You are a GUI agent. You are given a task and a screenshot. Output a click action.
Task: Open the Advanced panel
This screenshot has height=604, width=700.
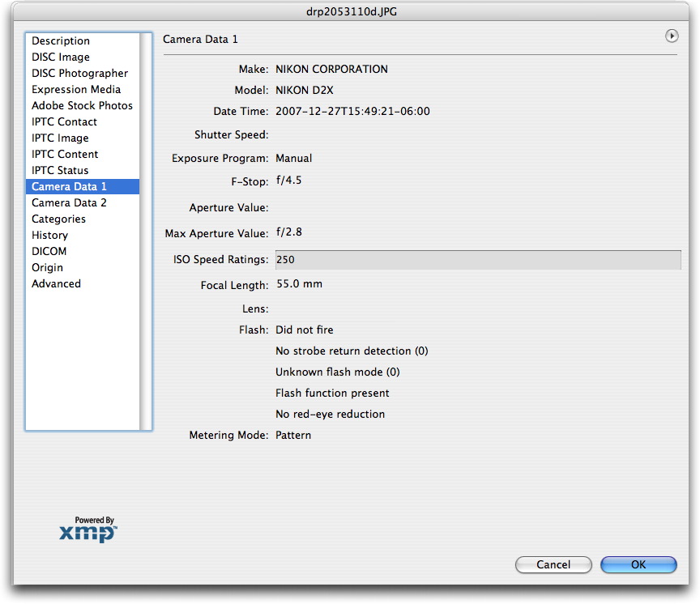point(56,284)
